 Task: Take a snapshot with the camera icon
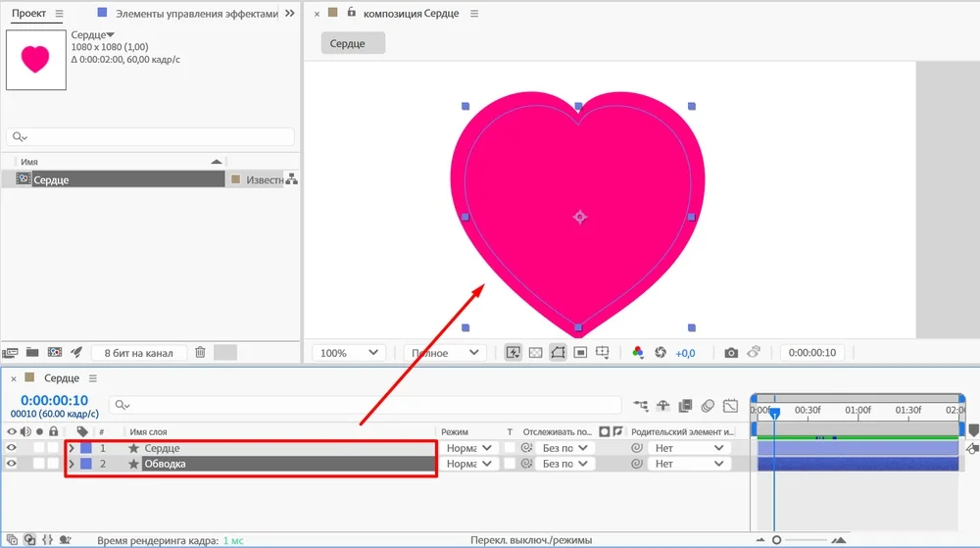coord(731,353)
